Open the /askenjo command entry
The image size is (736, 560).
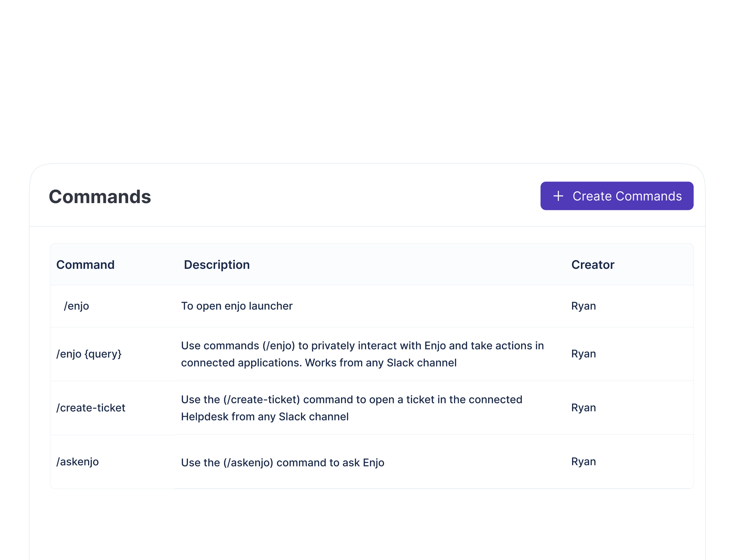point(77,462)
